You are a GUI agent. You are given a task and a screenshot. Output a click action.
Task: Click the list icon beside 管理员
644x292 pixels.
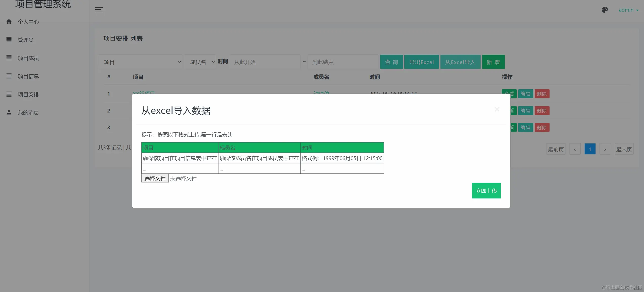(9, 40)
